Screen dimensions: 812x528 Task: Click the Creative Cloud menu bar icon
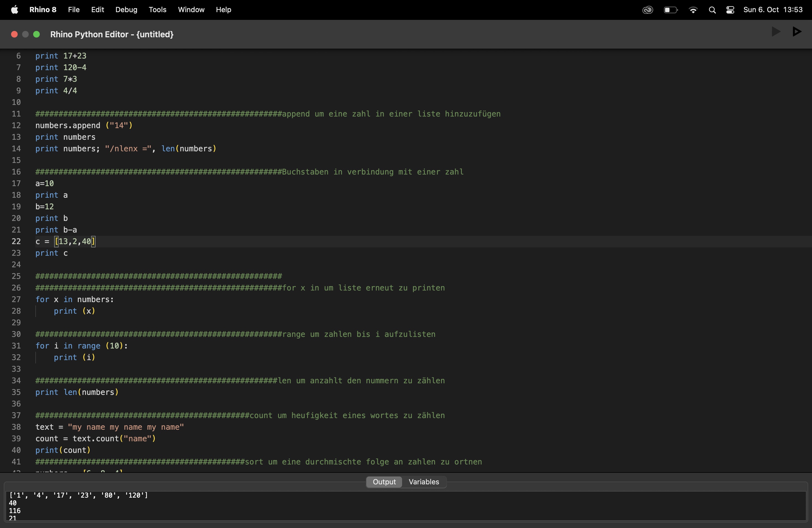click(x=648, y=10)
